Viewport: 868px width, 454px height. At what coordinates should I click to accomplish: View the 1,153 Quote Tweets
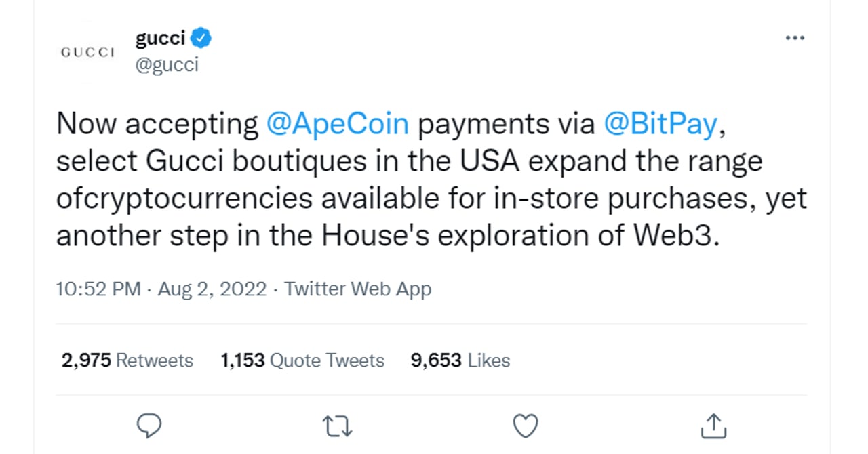302,360
